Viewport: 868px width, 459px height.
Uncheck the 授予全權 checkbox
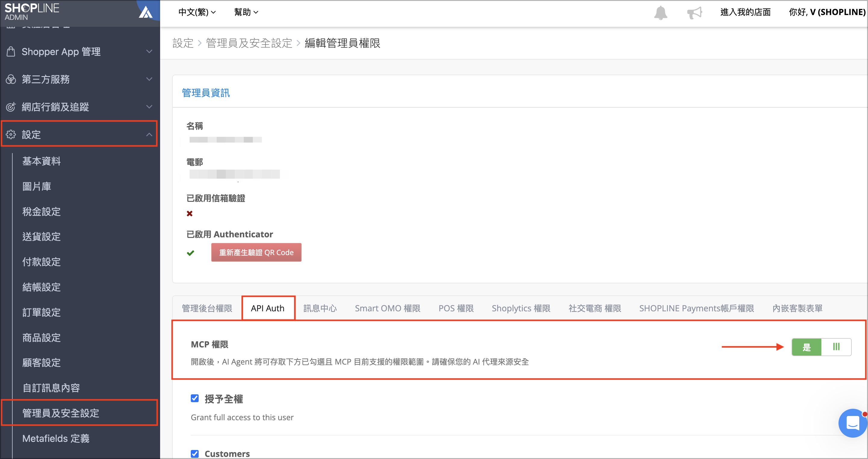[x=195, y=398]
